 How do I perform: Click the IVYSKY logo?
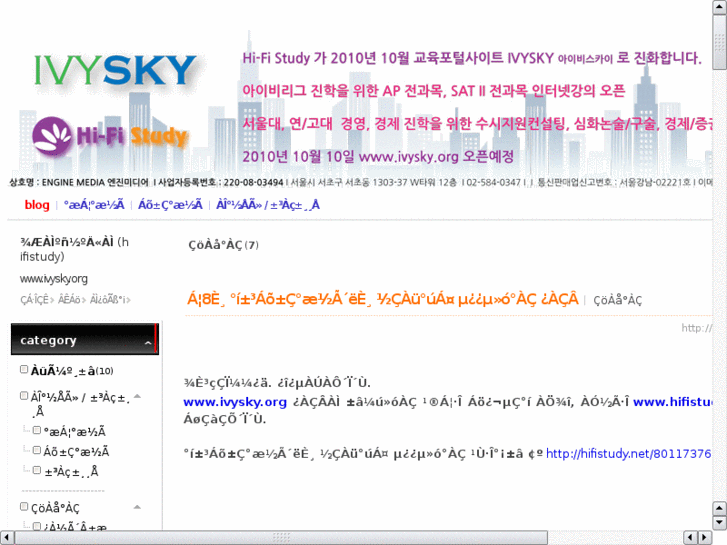coord(115,70)
